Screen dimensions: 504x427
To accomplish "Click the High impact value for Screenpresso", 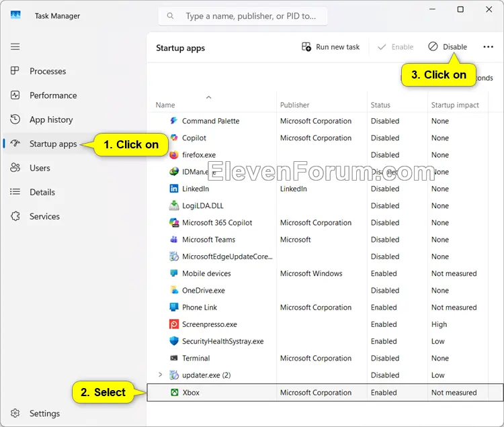I will click(439, 324).
